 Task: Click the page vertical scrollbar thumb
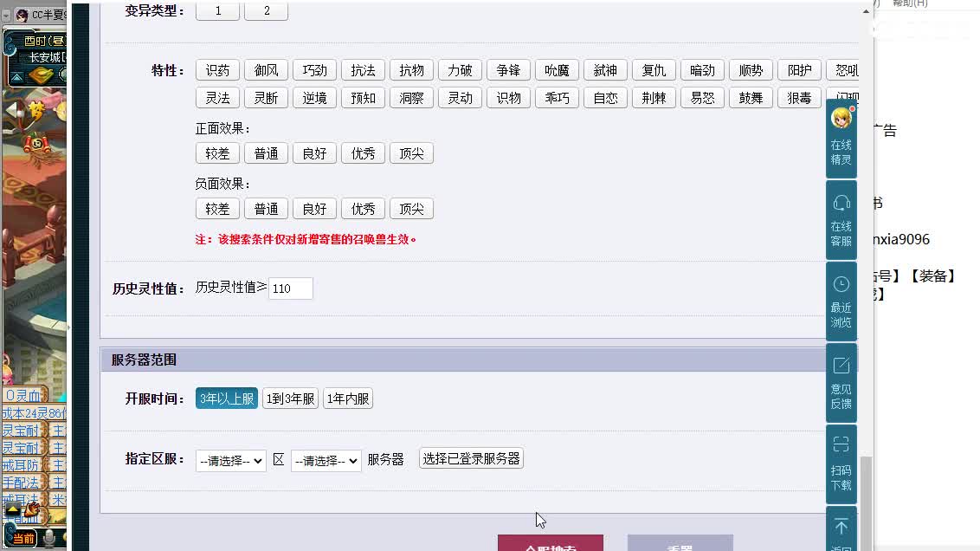pyautogui.click(x=866, y=503)
